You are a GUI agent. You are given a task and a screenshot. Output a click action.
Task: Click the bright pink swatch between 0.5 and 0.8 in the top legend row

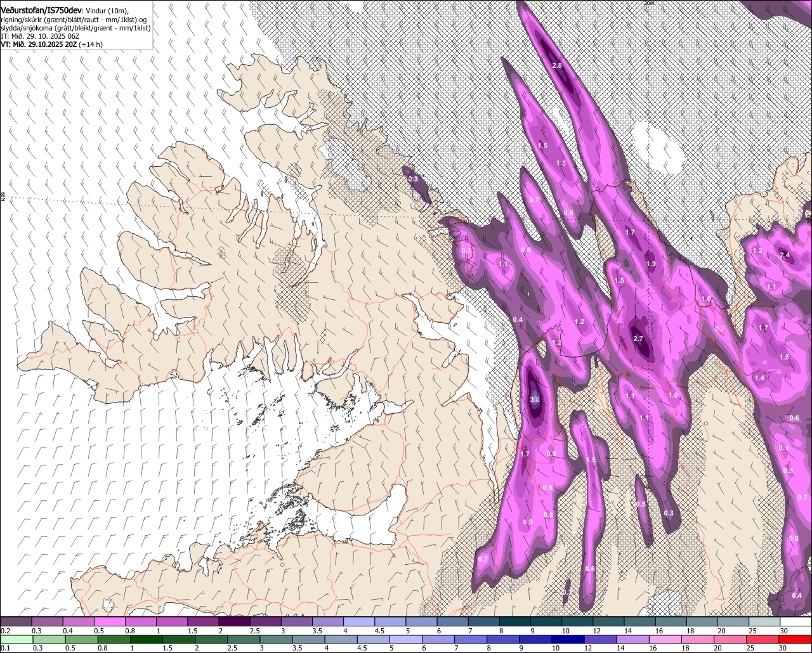pos(110,621)
